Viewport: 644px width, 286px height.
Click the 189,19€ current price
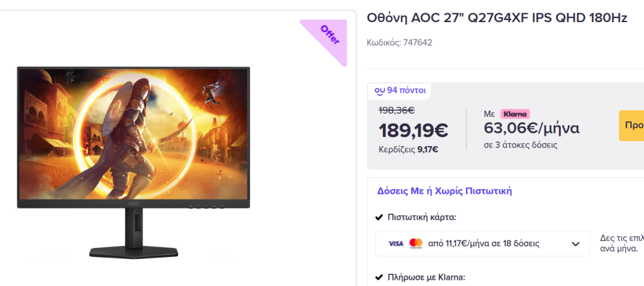point(413,129)
